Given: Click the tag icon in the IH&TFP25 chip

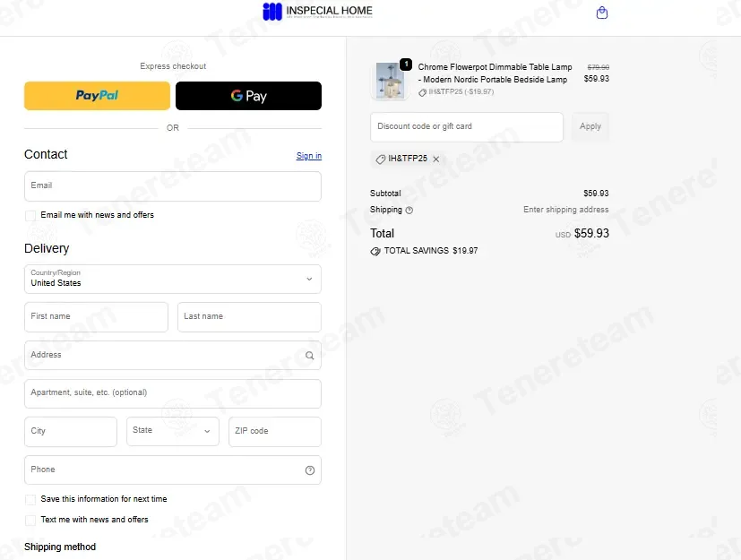Looking at the screenshot, I should tap(381, 159).
